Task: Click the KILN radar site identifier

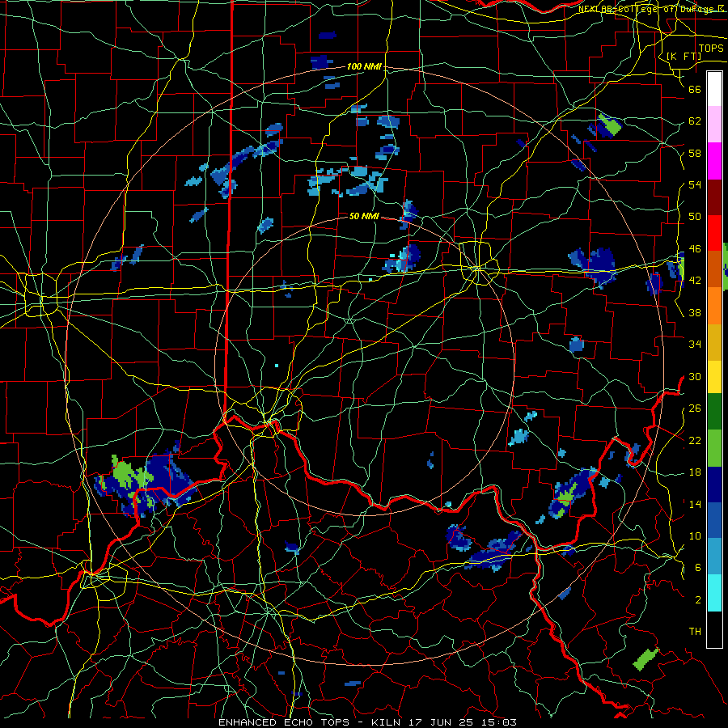Action: pyautogui.click(x=387, y=722)
